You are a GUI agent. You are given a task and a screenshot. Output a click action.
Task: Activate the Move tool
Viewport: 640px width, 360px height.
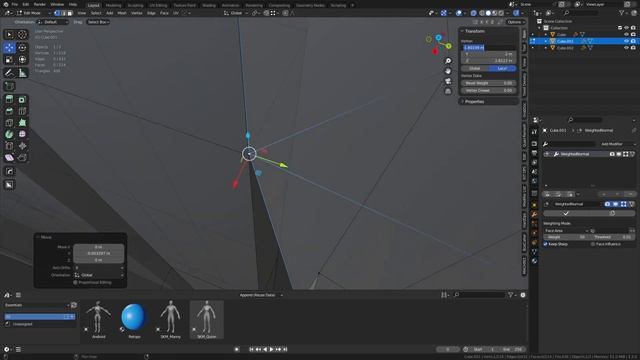9,47
